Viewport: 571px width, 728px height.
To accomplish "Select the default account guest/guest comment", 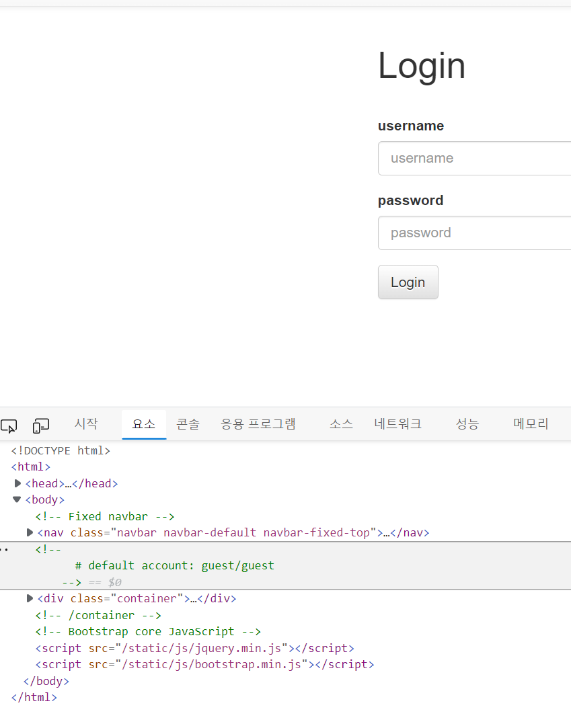I will [175, 565].
